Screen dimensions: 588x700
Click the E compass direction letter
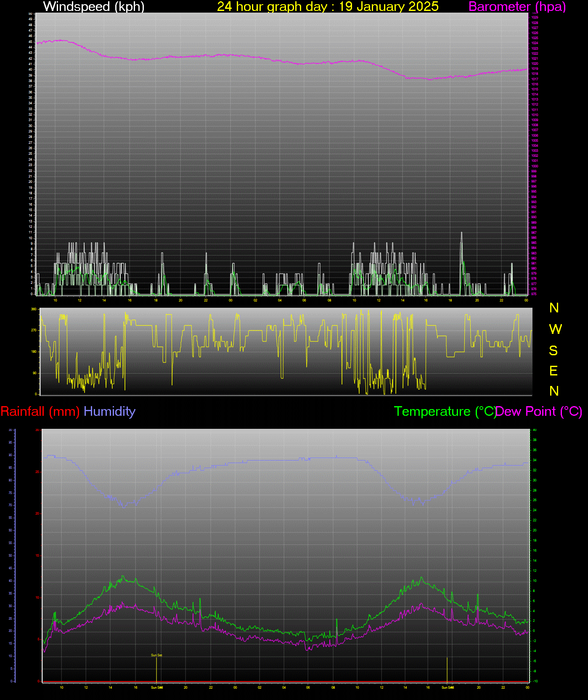554,370
